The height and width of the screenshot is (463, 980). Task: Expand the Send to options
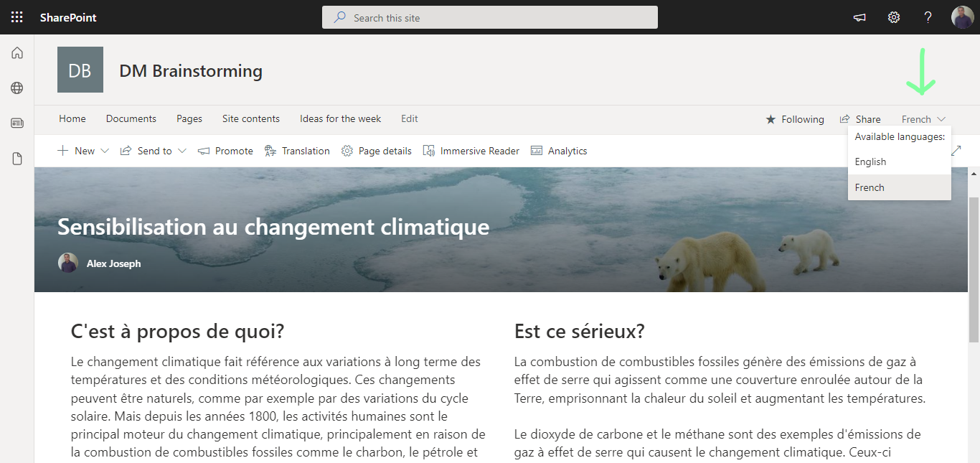[153, 151]
